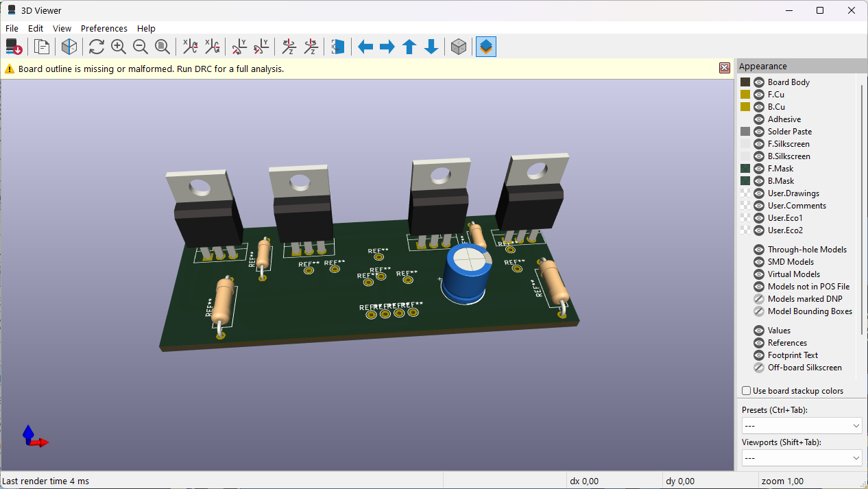The width and height of the screenshot is (868, 489).
Task: Toggle F.Cu layer visibility
Action: 759,95
